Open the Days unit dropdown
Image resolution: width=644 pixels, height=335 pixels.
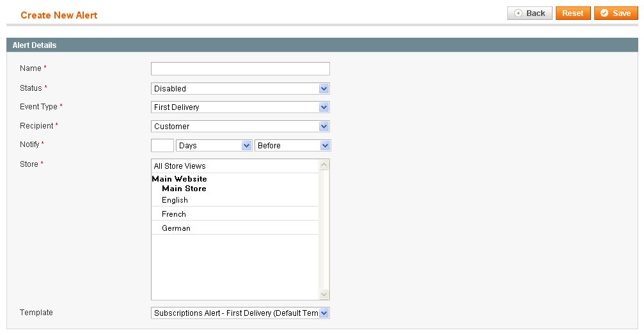[x=214, y=145]
